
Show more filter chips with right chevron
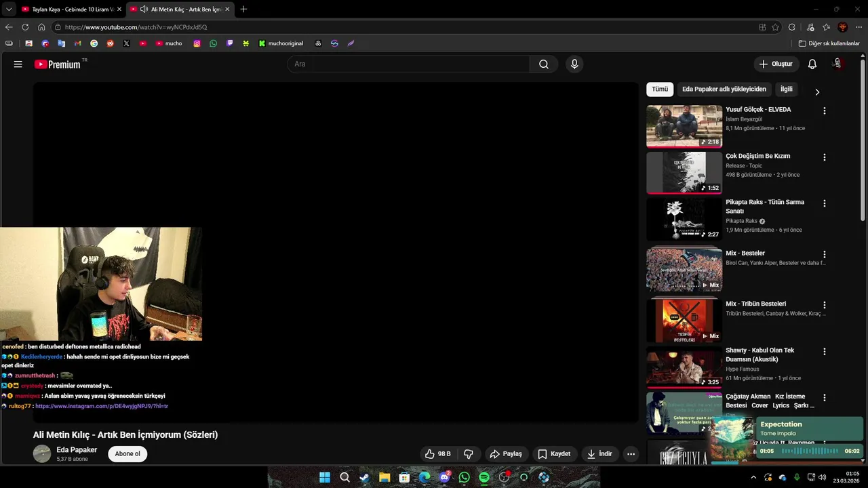817,92
